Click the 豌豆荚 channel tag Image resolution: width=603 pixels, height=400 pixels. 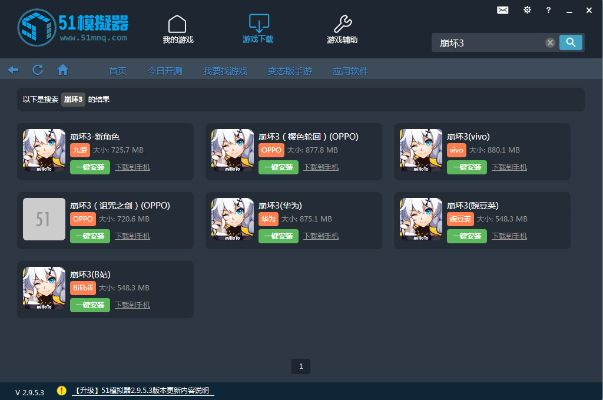pyautogui.click(x=460, y=219)
